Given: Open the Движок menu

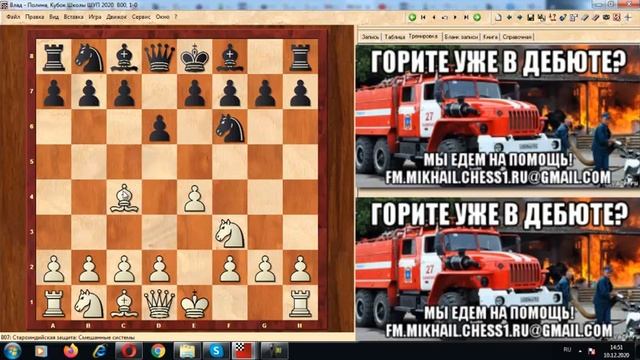Looking at the screenshot, I should pos(116,17).
